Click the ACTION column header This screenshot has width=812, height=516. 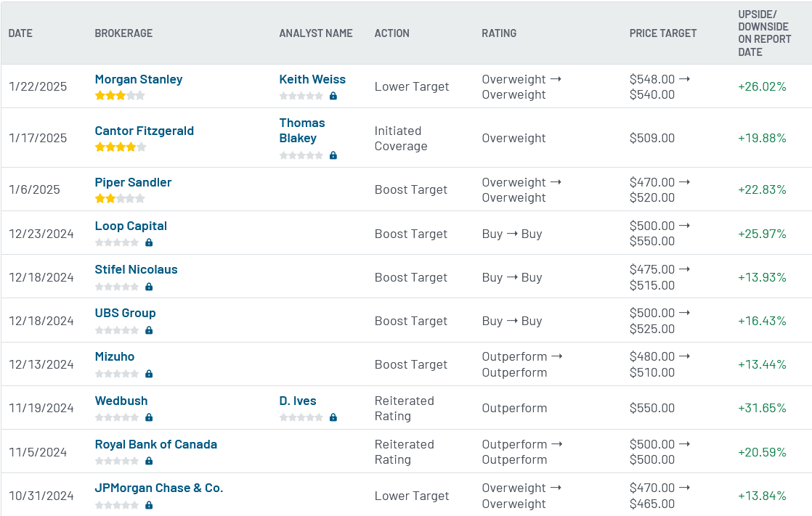click(392, 33)
